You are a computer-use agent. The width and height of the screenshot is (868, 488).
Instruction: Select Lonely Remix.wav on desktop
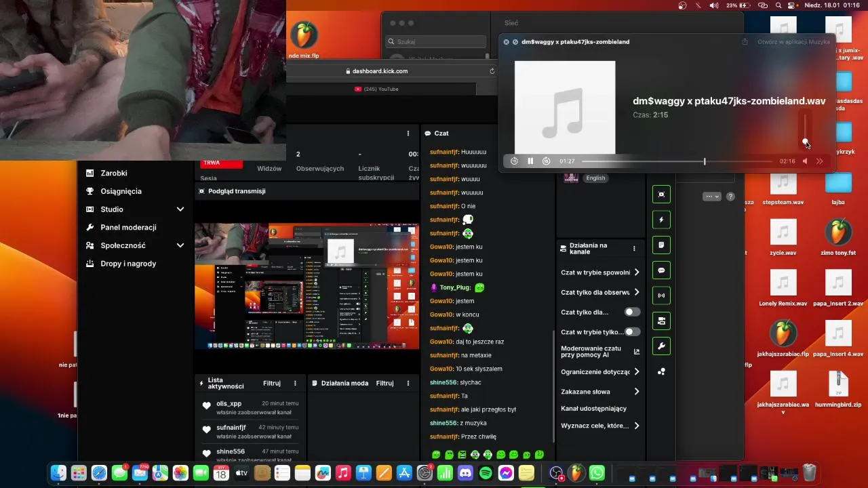coord(783,289)
